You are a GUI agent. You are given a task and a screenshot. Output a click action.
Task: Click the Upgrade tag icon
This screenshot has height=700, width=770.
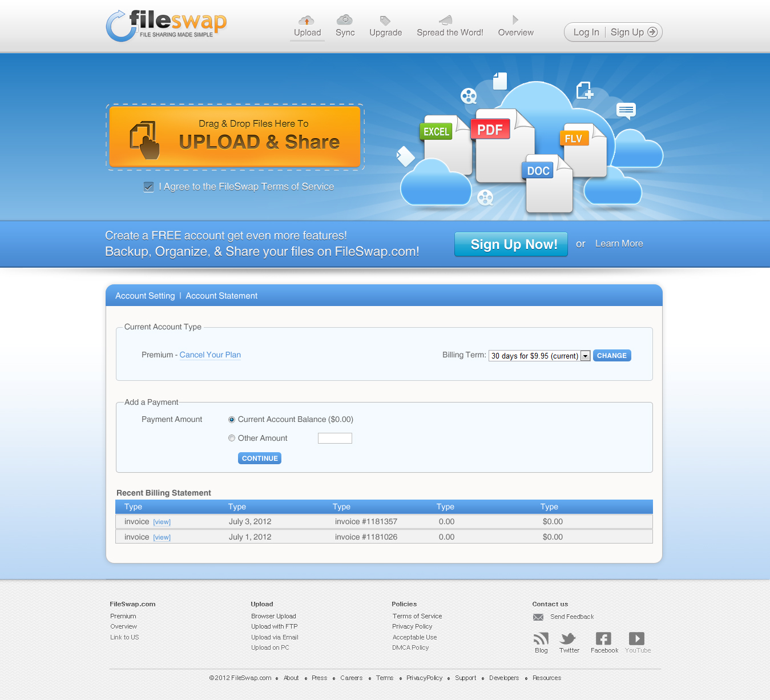(x=385, y=21)
